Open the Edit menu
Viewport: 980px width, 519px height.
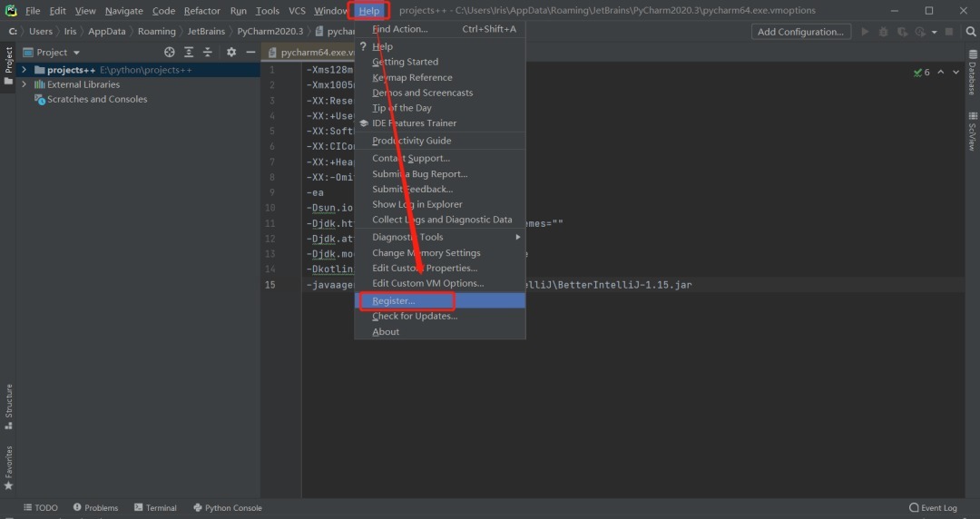tap(57, 11)
